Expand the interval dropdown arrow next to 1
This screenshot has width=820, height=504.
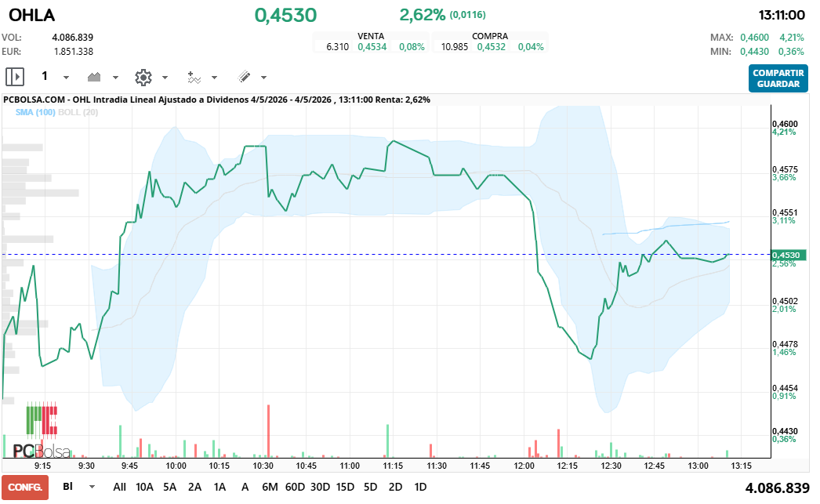coord(66,78)
